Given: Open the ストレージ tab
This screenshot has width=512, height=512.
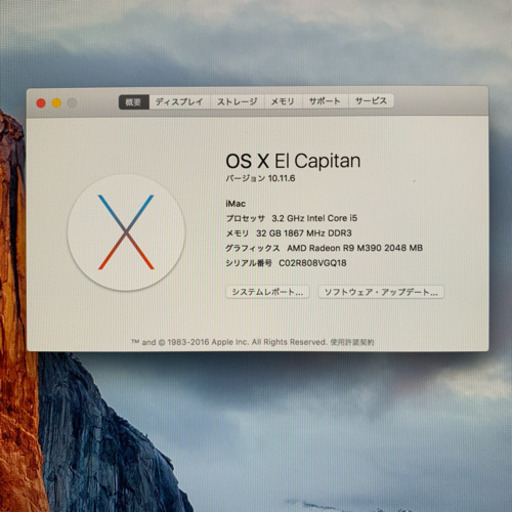Looking at the screenshot, I should pos(237,102).
